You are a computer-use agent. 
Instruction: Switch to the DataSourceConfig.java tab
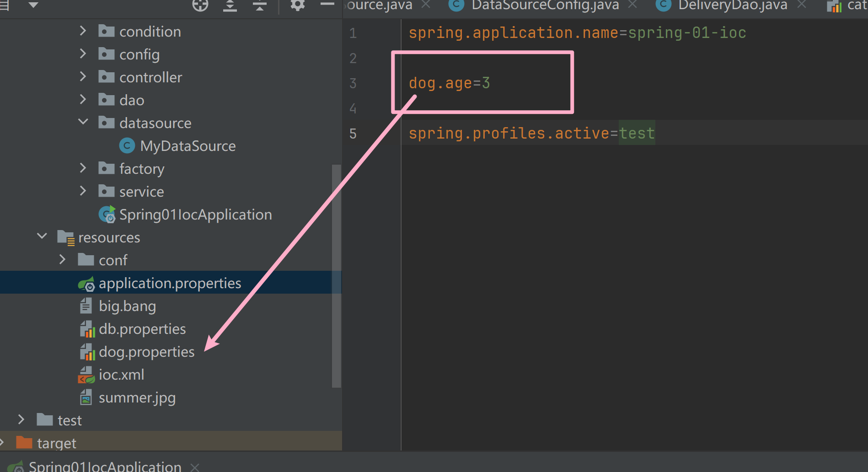point(543,6)
